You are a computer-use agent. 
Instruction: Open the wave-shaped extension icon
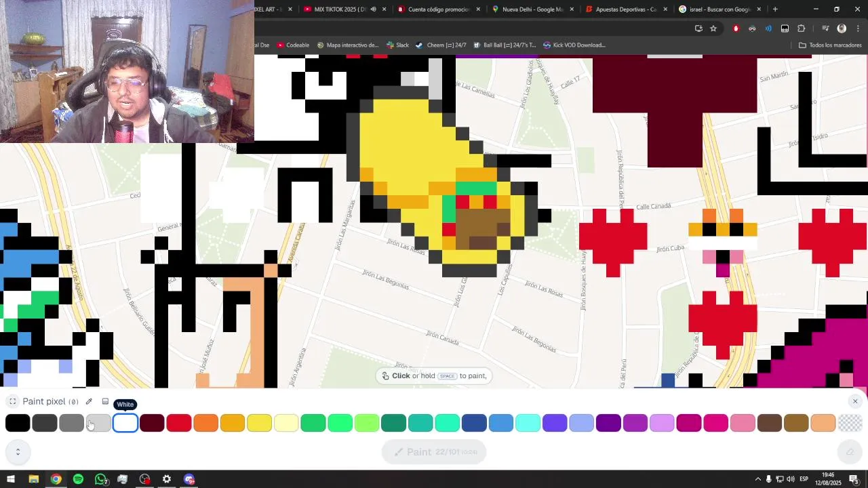click(768, 28)
